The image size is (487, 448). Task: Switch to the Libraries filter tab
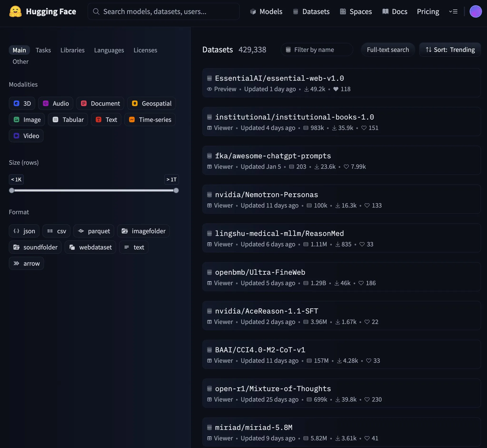[73, 50]
